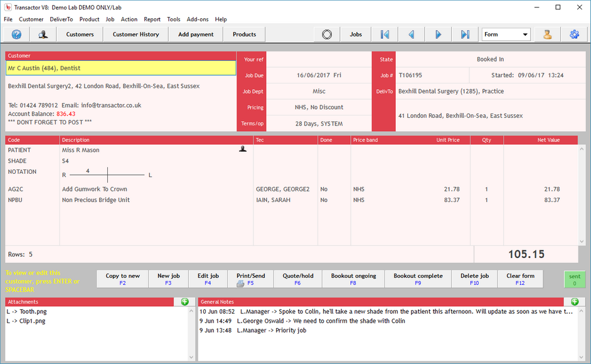Jump to the last job record

point(465,35)
